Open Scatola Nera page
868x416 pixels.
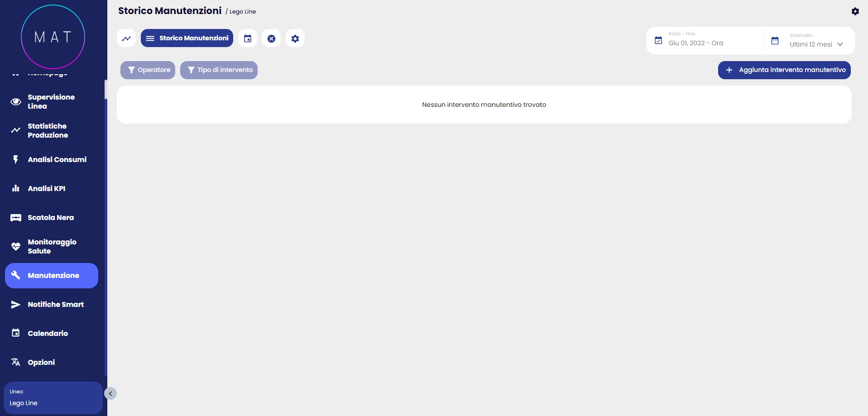pos(51,218)
